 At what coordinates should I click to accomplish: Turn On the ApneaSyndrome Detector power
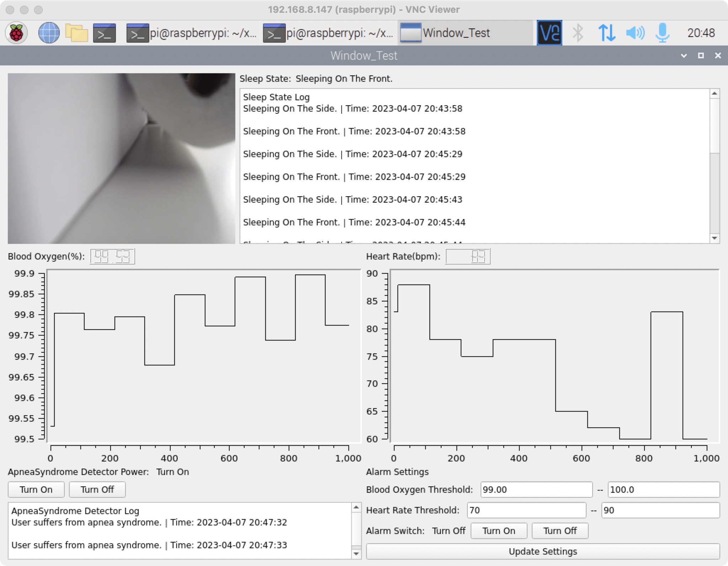(36, 490)
